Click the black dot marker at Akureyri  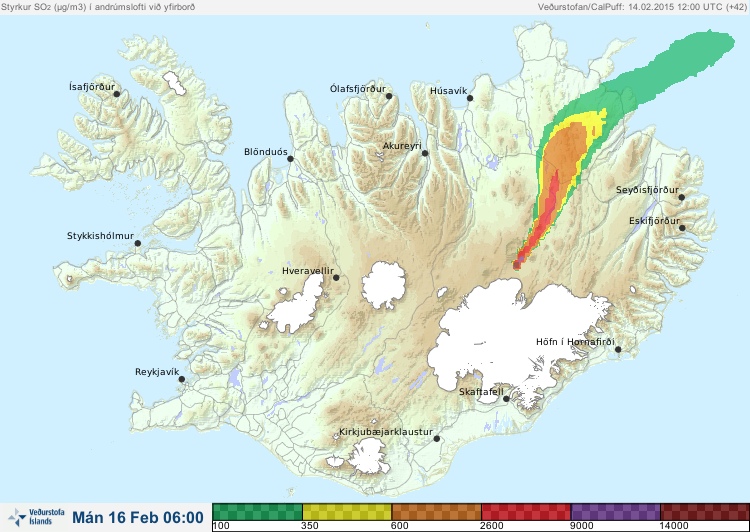point(425,153)
